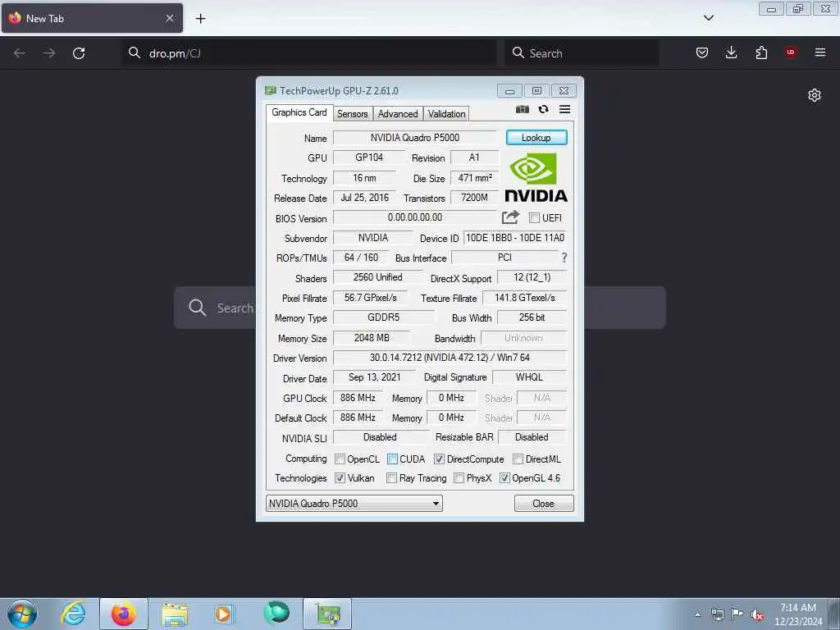Screen dimensions: 840x630
Task: Click Firefox taskbar icon
Action: tap(124, 614)
